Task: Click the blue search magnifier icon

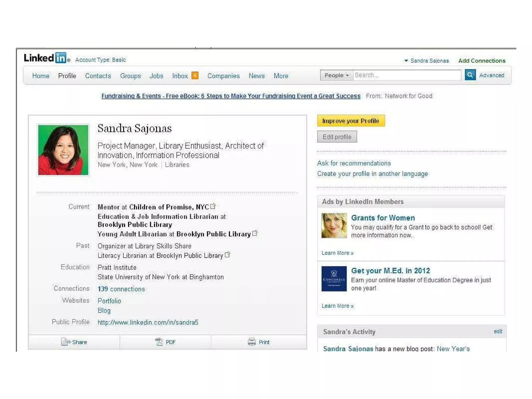Action: 470,75
